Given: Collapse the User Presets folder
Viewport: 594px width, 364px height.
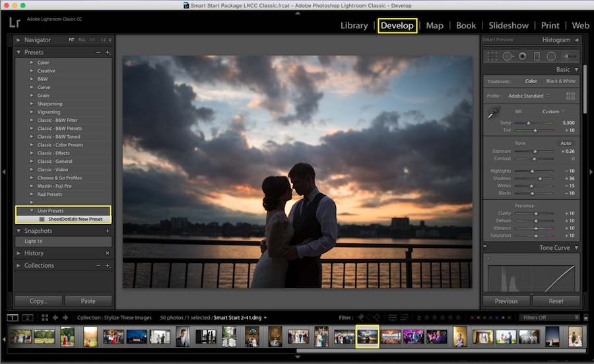Looking at the screenshot, I should click(32, 211).
